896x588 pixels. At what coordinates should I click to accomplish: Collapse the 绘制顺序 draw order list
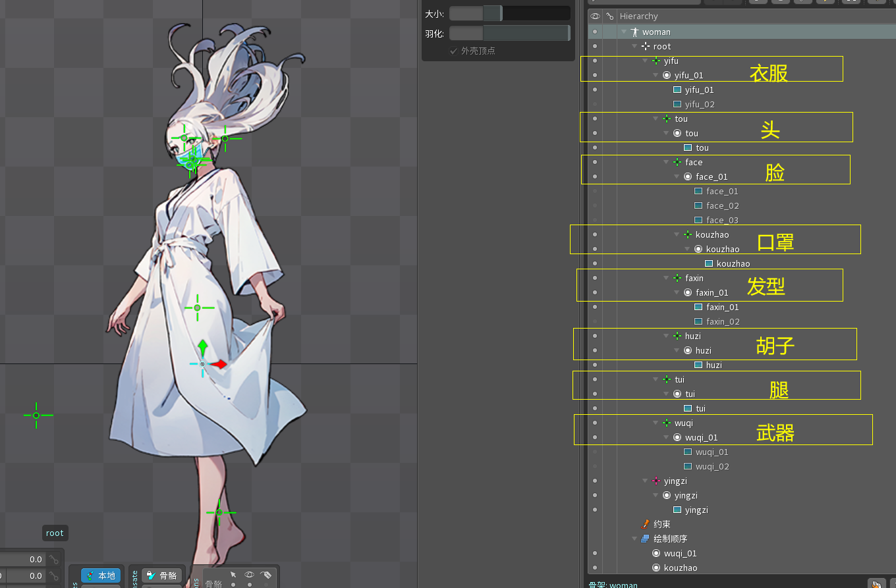(x=634, y=539)
